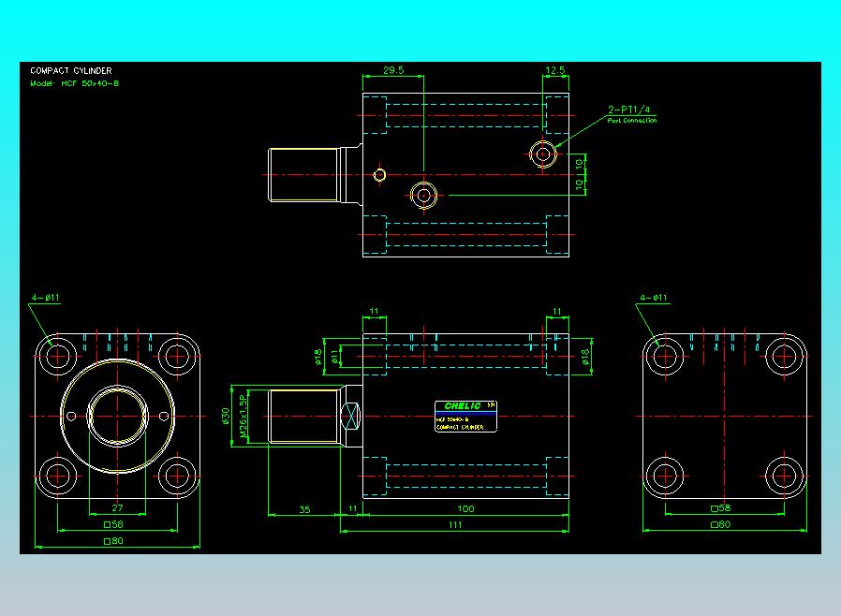
Task: Select the small yellow circle near rod end
Action: (379, 175)
